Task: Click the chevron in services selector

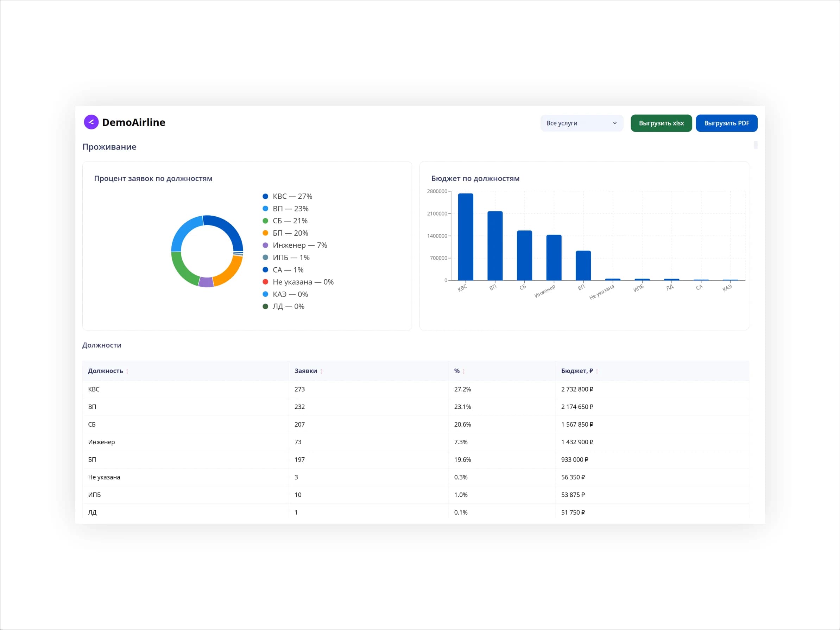Action: click(614, 123)
